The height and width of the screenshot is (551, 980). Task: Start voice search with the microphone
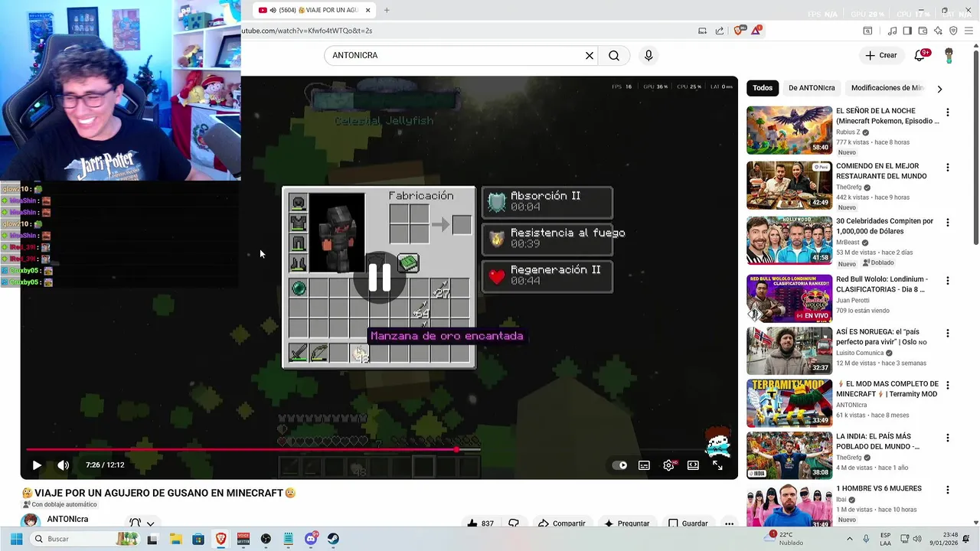pyautogui.click(x=648, y=55)
